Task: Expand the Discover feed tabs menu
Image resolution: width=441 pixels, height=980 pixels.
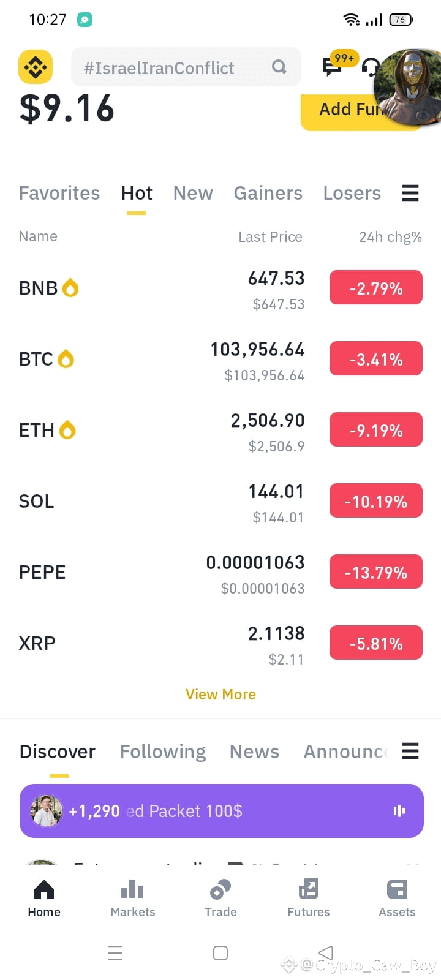Action: (x=410, y=751)
